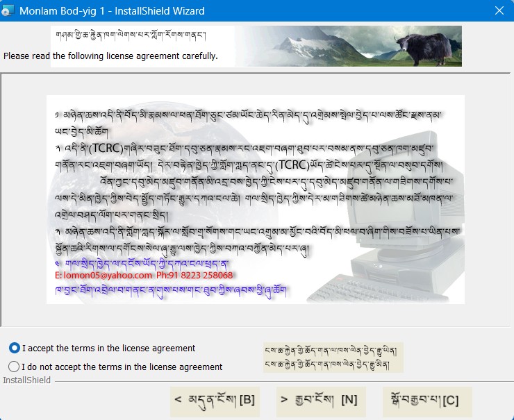Click the InstallShield label at bottom
514x420 pixels.
tap(26, 380)
